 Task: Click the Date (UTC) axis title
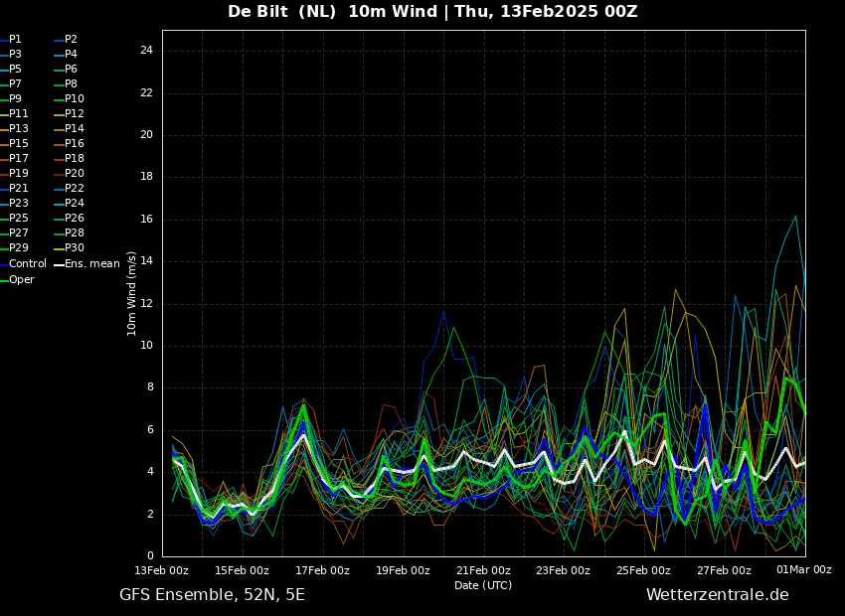click(x=483, y=585)
